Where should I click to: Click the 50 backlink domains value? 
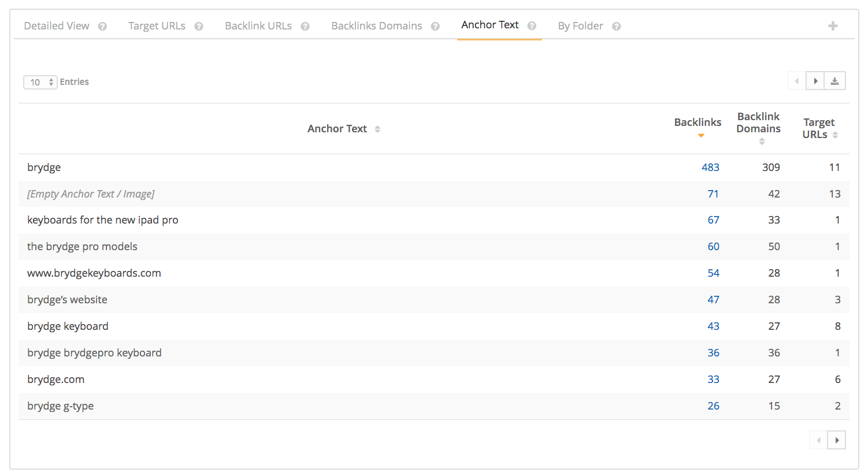coord(774,247)
